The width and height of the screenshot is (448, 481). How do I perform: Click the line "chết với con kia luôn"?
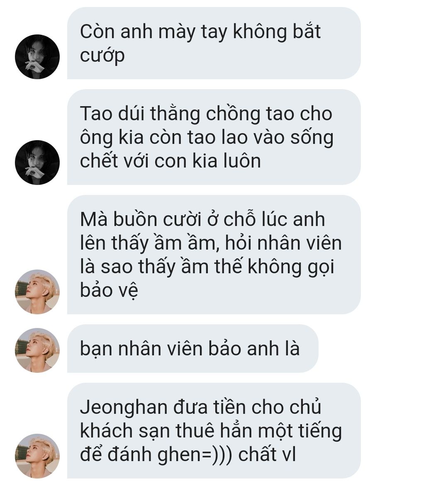(170, 161)
